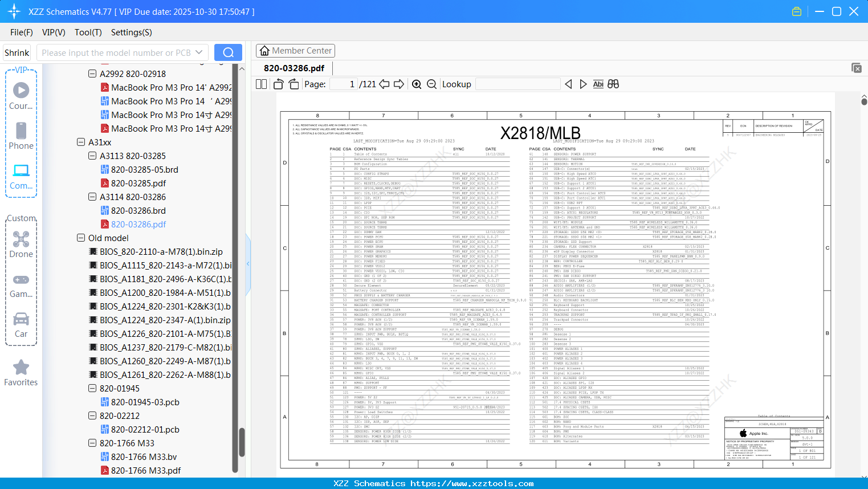
Task: Open the Car category
Action: point(21,325)
